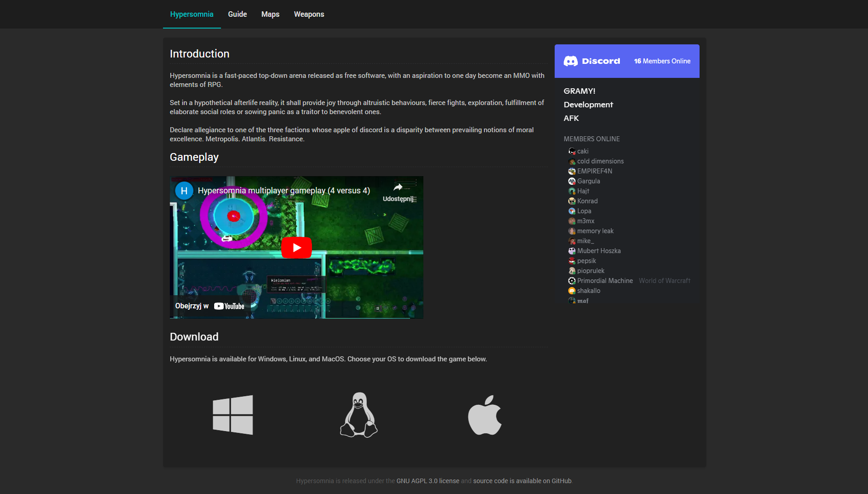The image size is (868, 494).
Task: Click the Linux penguin download icon
Action: [359, 415]
